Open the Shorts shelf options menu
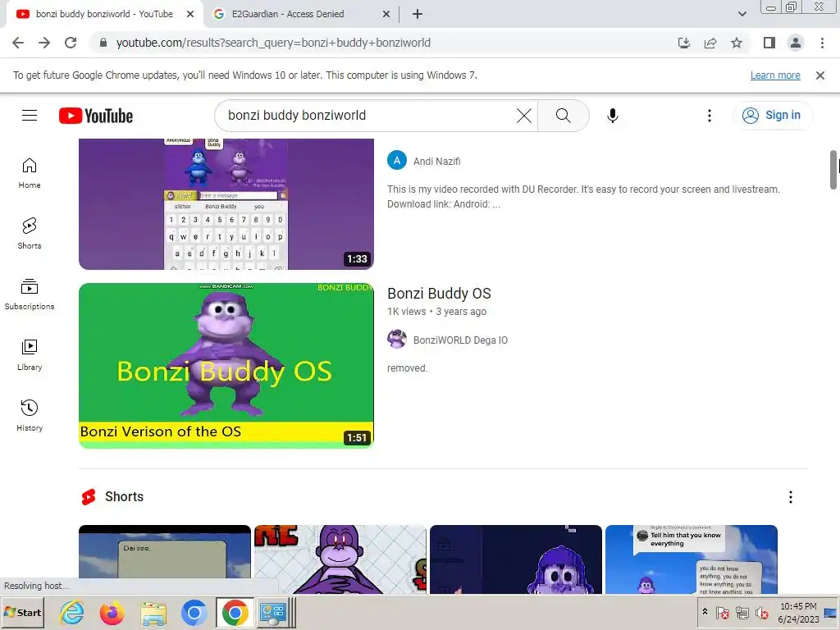840x630 pixels. [x=790, y=497]
